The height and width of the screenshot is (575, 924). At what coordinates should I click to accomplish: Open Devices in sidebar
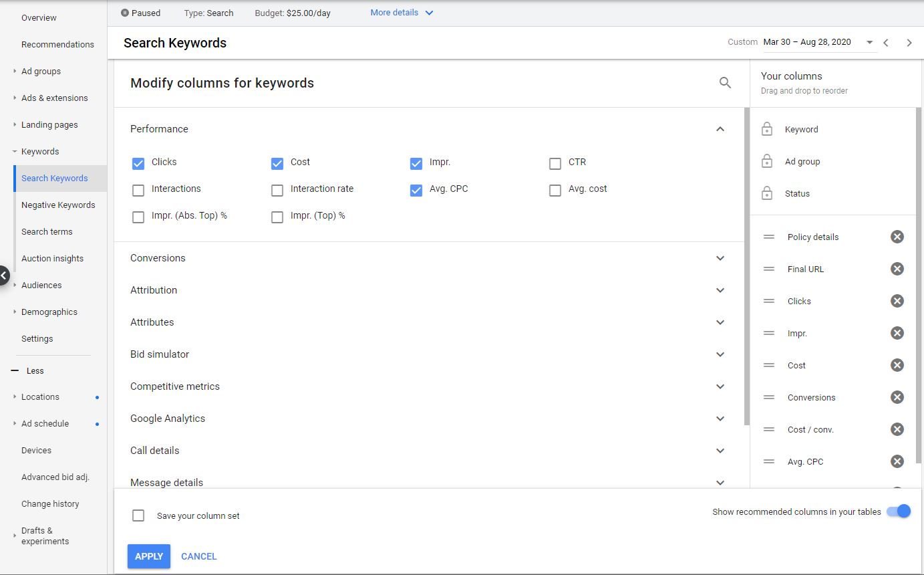[36, 450]
